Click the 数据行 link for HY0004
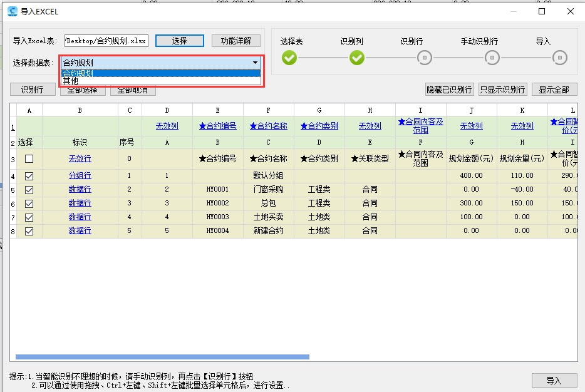The image size is (585, 392). click(80, 230)
